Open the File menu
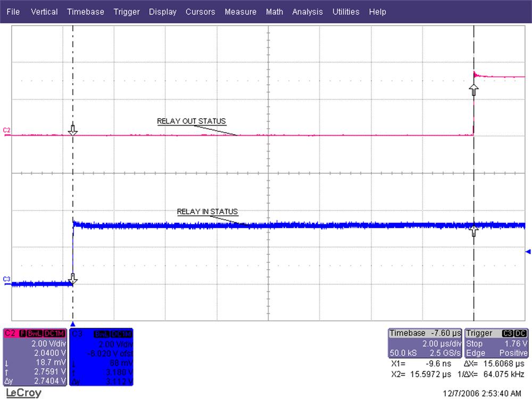 pos(13,12)
